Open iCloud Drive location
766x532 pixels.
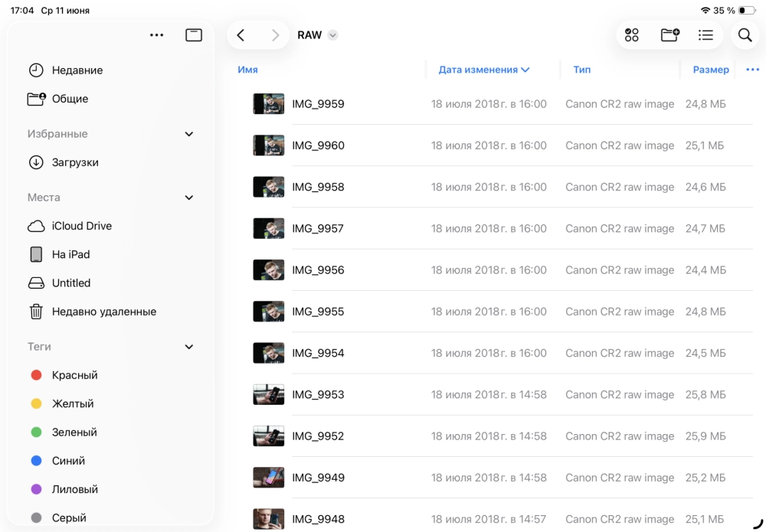81,226
